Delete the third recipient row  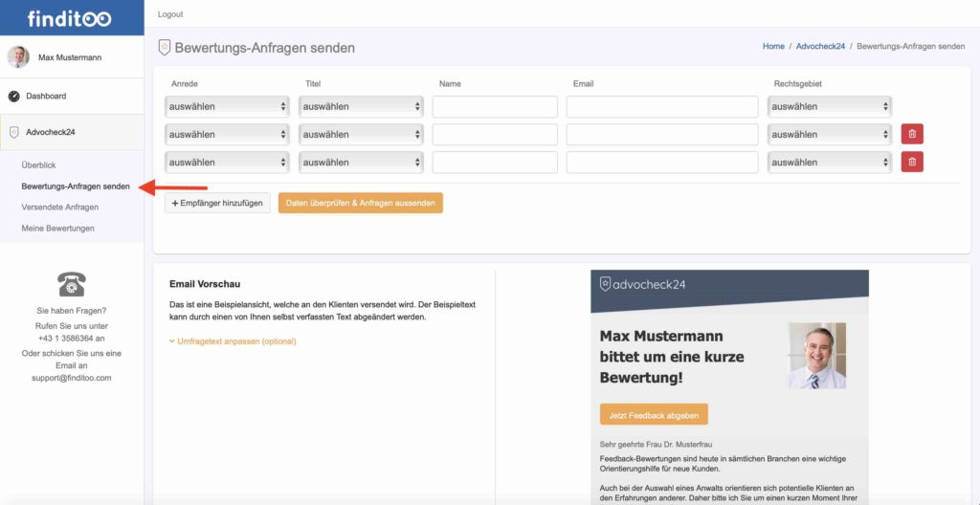(911, 163)
